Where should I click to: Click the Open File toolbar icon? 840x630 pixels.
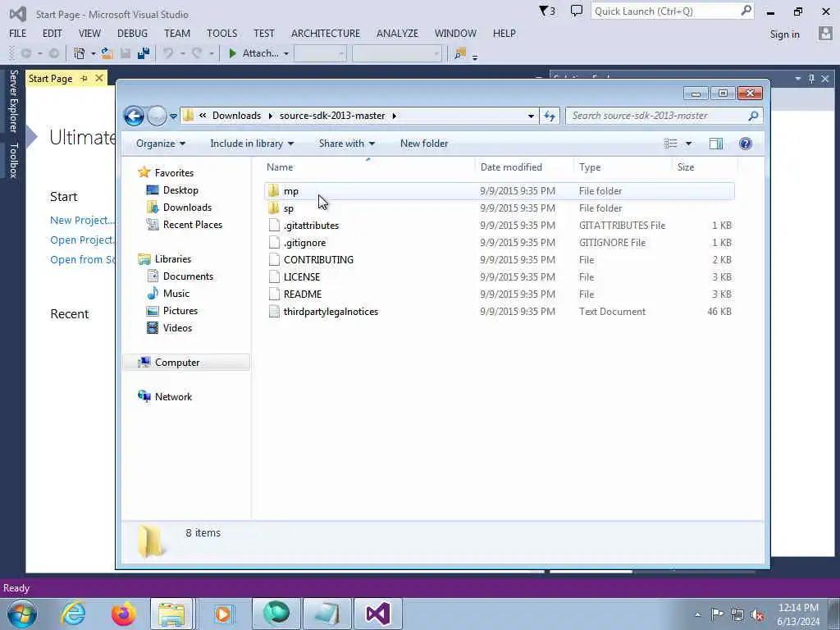(x=107, y=53)
